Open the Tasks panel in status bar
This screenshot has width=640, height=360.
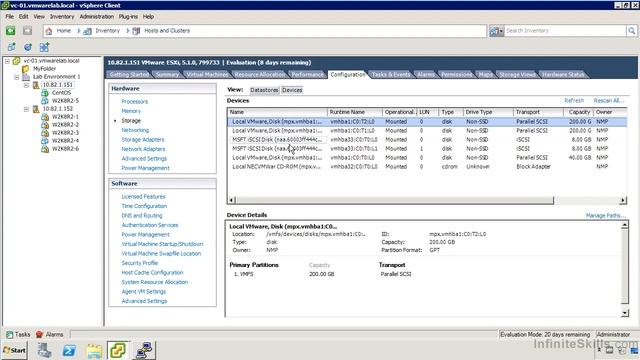[18, 335]
